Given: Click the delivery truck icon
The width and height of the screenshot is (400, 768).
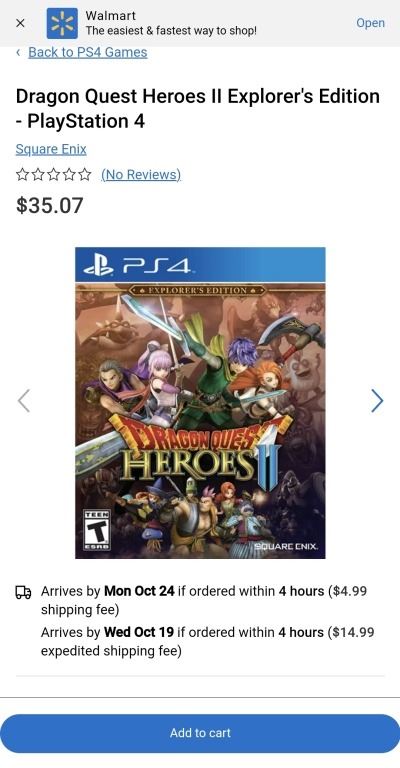Looking at the screenshot, I should 23,593.
